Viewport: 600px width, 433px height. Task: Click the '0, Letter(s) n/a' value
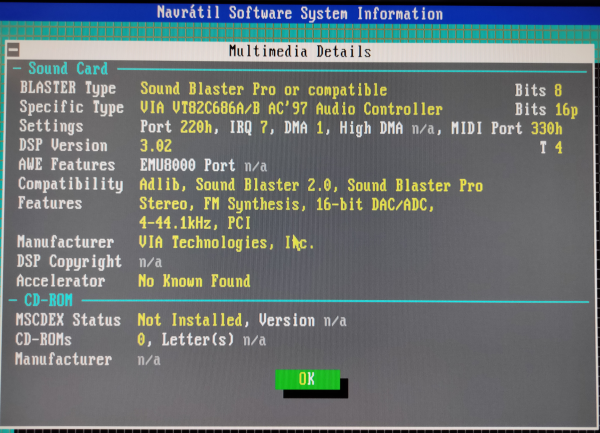click(202, 340)
